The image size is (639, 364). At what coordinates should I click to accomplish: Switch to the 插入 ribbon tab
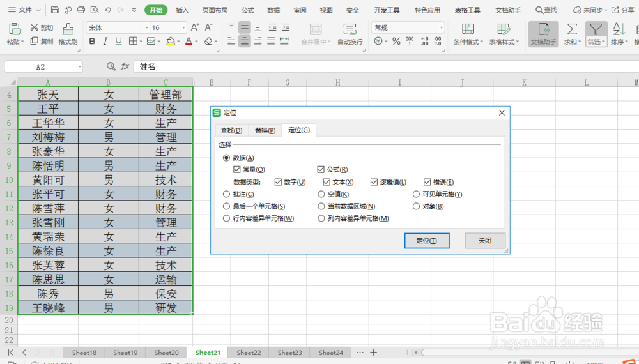click(x=182, y=10)
